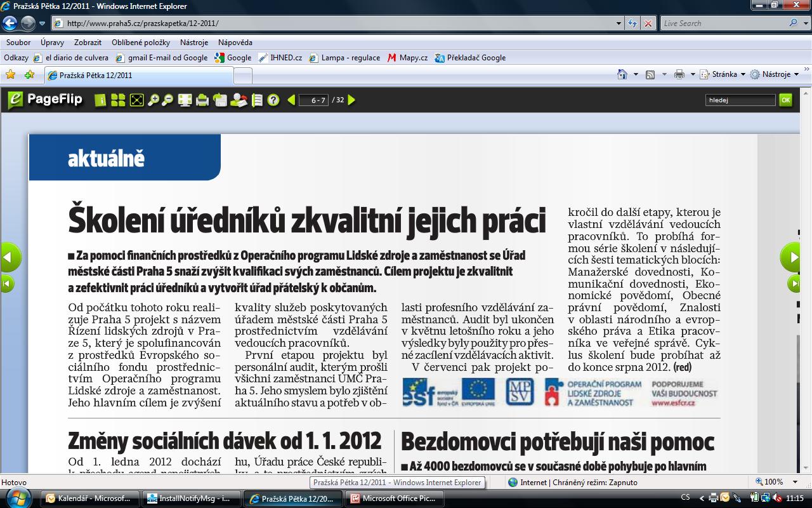The height and width of the screenshot is (508, 812).
Task: Open PageFlip help question mark icon
Action: (273, 100)
